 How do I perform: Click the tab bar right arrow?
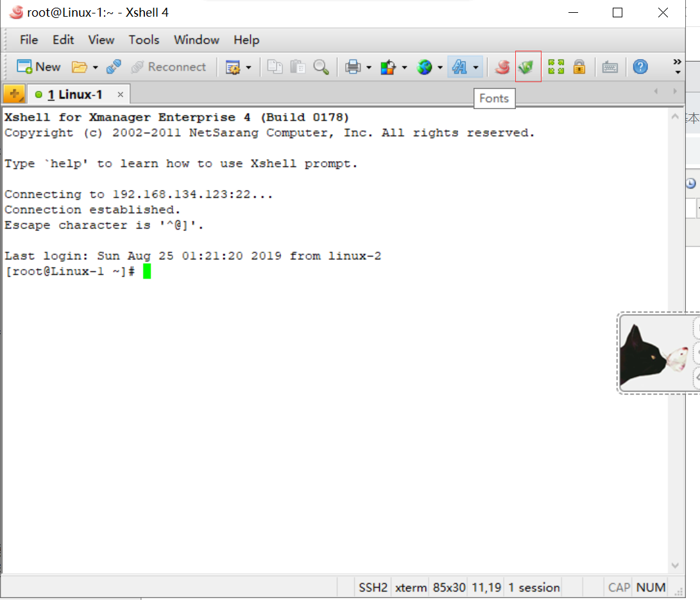pos(674,92)
